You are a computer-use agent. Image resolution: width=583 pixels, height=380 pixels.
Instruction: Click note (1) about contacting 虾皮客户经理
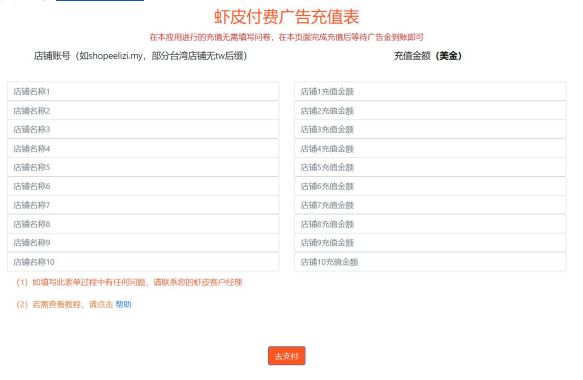tap(129, 282)
